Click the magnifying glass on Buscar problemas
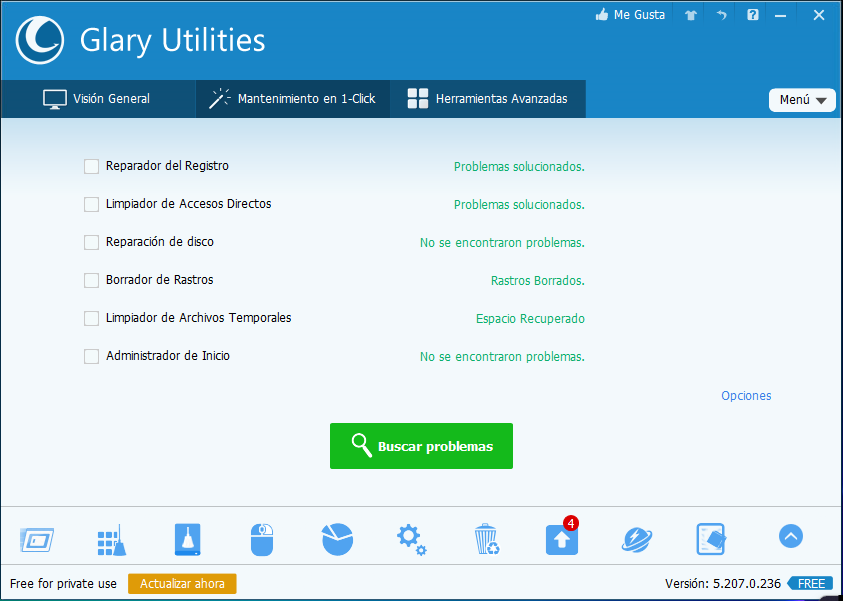 pyautogui.click(x=361, y=446)
